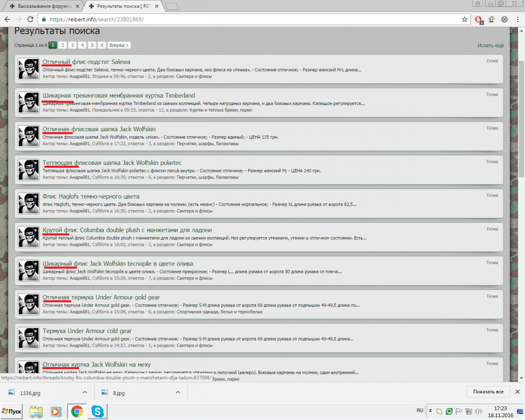Bookmark this page with the star icon
The height and width of the screenshot is (420, 525).
tap(465, 19)
